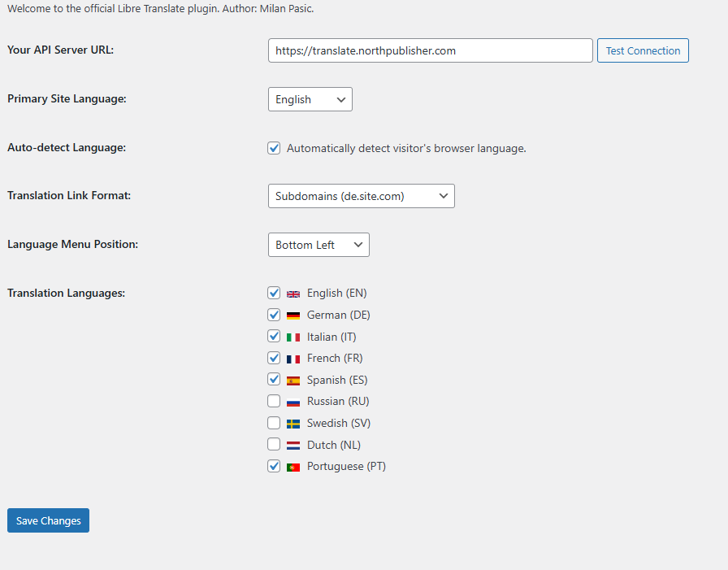Click the German flag icon
This screenshot has width=728, height=570.
coord(293,315)
